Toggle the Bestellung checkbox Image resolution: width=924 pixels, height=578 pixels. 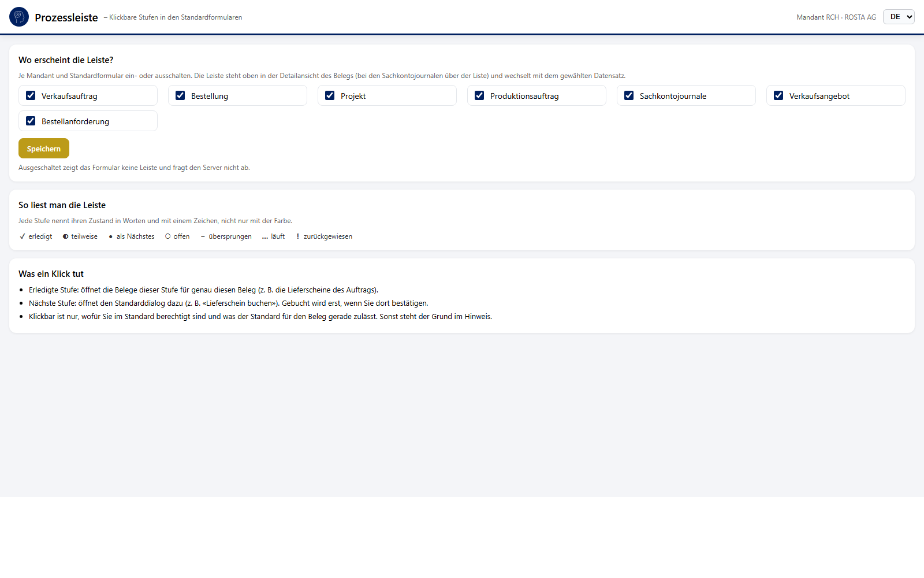tap(180, 95)
